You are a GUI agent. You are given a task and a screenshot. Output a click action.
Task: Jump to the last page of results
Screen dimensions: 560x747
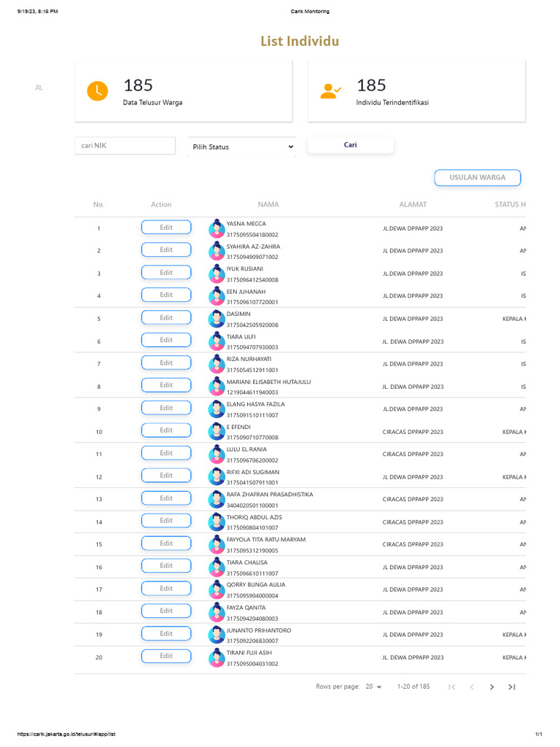512,686
